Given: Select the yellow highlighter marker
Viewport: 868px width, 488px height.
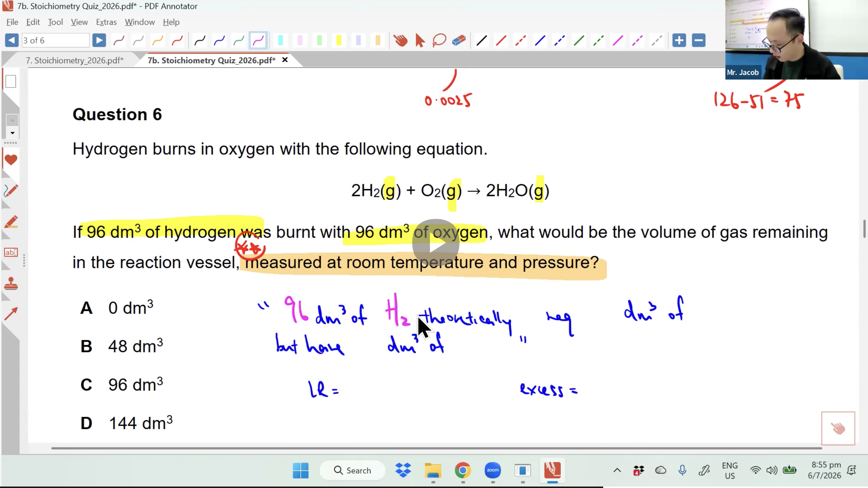Looking at the screenshot, I should [338, 40].
